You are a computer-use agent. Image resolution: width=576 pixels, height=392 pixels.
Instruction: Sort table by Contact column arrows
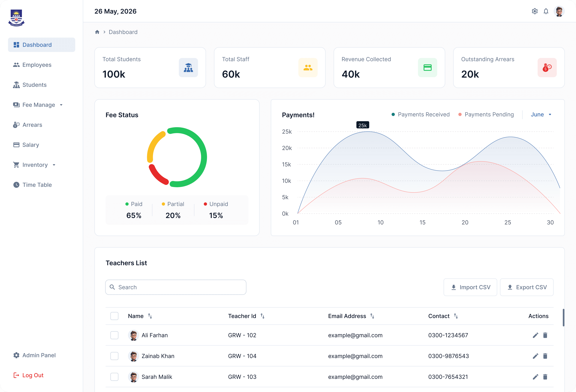pos(456,316)
